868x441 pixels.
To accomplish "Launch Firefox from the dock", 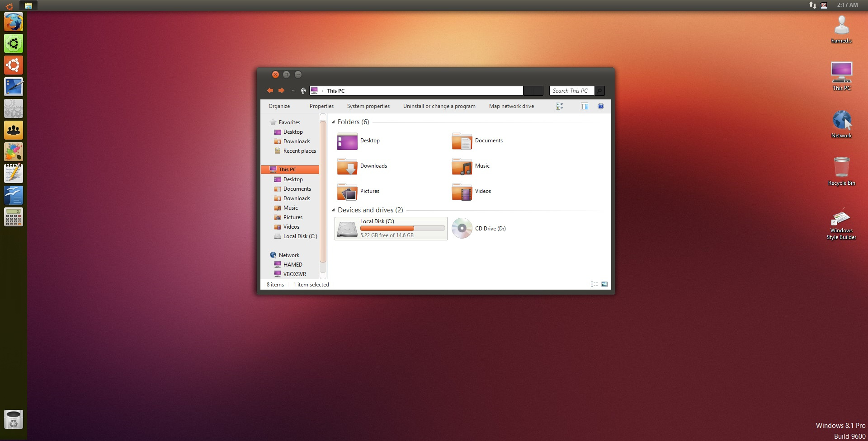I will click(14, 22).
